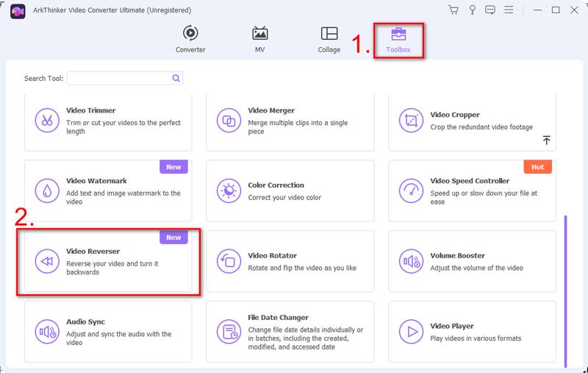Click "Adjust and sync the audio" description
Screen dimensions: 588x373
click(x=118, y=338)
